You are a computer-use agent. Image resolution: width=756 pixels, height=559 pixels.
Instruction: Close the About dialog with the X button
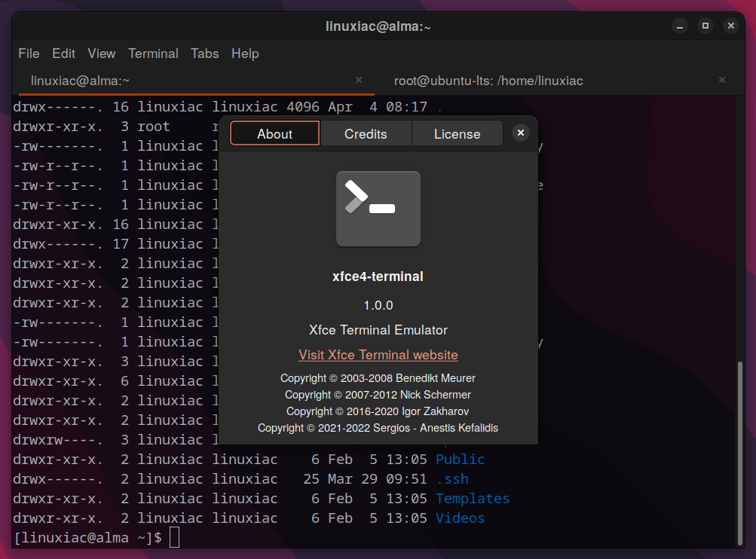(521, 133)
